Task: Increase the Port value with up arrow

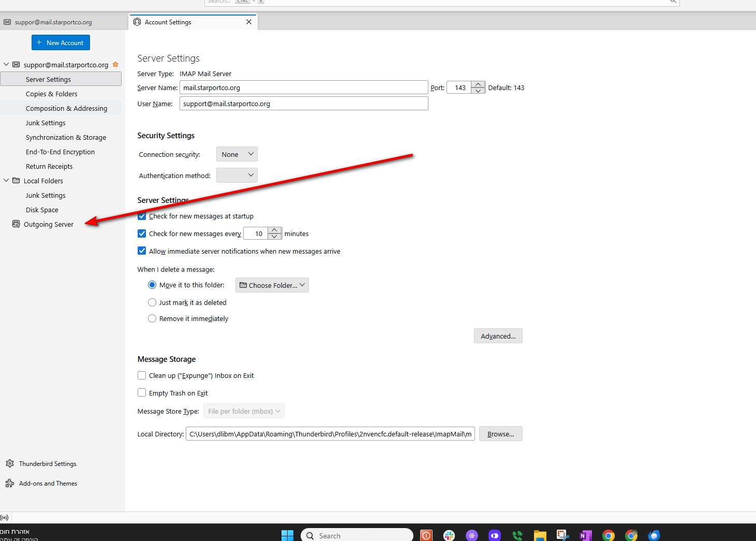Action: pos(479,84)
